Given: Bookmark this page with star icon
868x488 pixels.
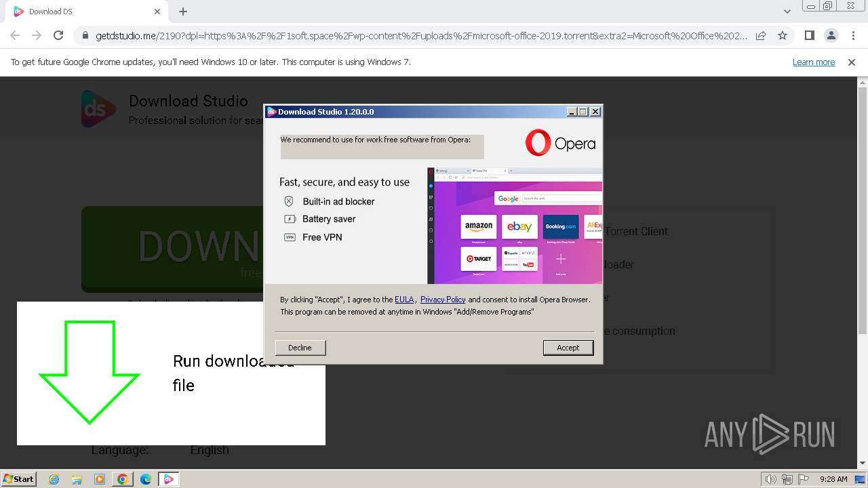Looking at the screenshot, I should [783, 35].
